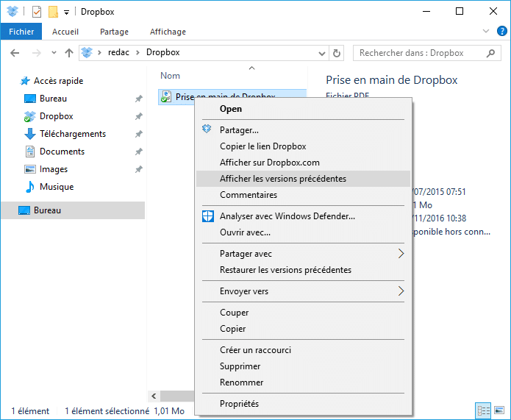
Task: Select the highlighted Bureau root item
Action: pos(73,210)
